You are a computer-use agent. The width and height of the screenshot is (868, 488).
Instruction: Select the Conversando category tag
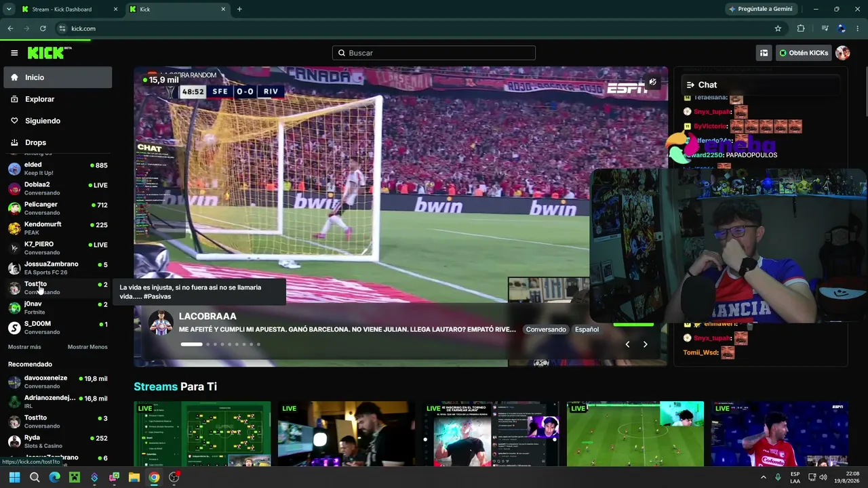546,329
